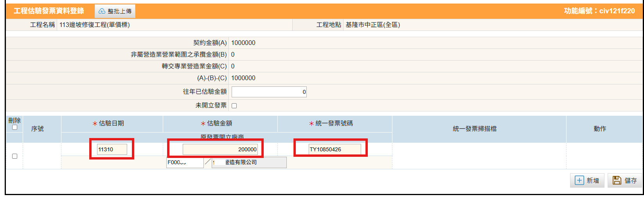
Task: Click the vendor code field starting with F000
Action: pos(185,162)
